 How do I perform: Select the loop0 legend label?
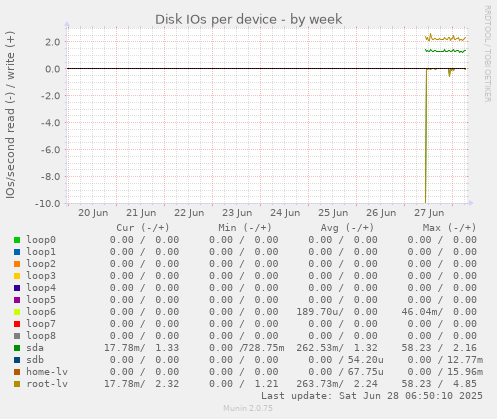41,240
